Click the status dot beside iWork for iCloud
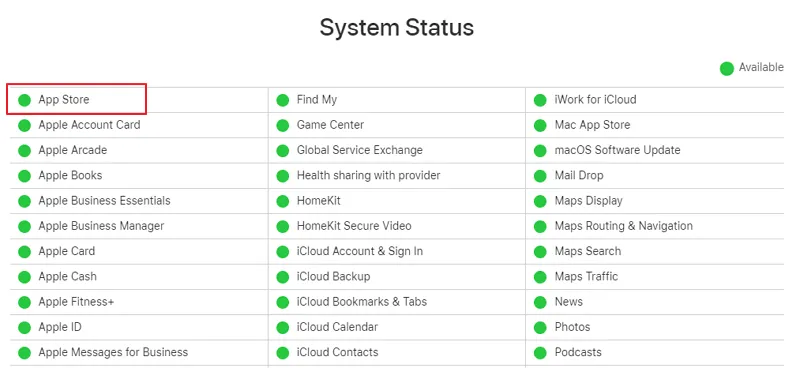800x368 pixels. 540,100
